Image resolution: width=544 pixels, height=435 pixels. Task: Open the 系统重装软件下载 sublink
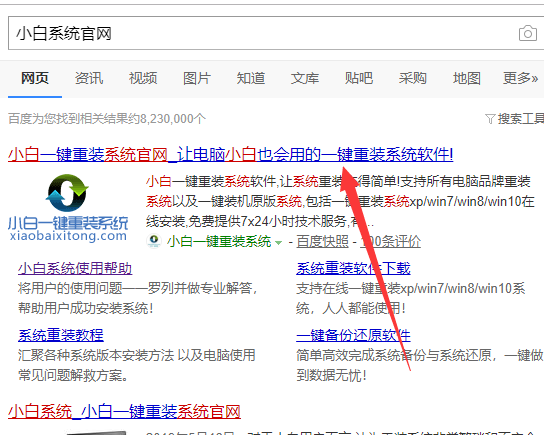353,268
